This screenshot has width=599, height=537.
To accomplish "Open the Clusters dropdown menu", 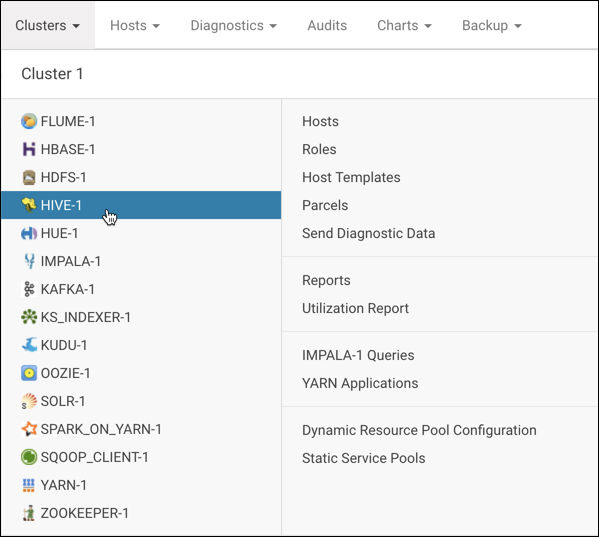I will pos(48,26).
